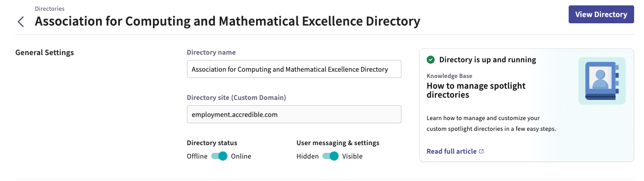Click the green checkmark status icon
Screen dimensions: 644x181
point(431,60)
